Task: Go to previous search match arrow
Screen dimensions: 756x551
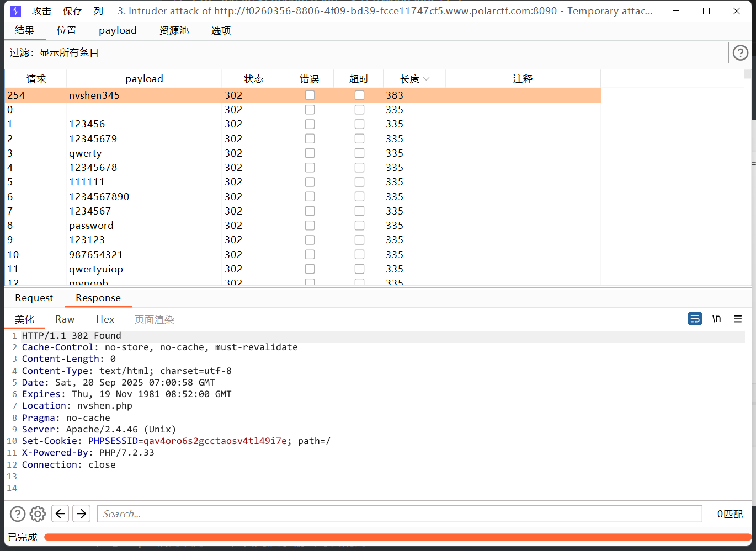Action: tap(60, 514)
